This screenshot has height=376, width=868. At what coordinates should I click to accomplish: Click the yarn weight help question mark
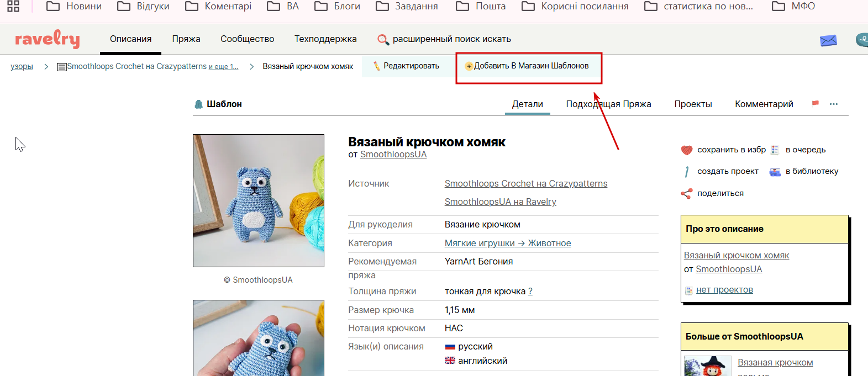click(530, 292)
